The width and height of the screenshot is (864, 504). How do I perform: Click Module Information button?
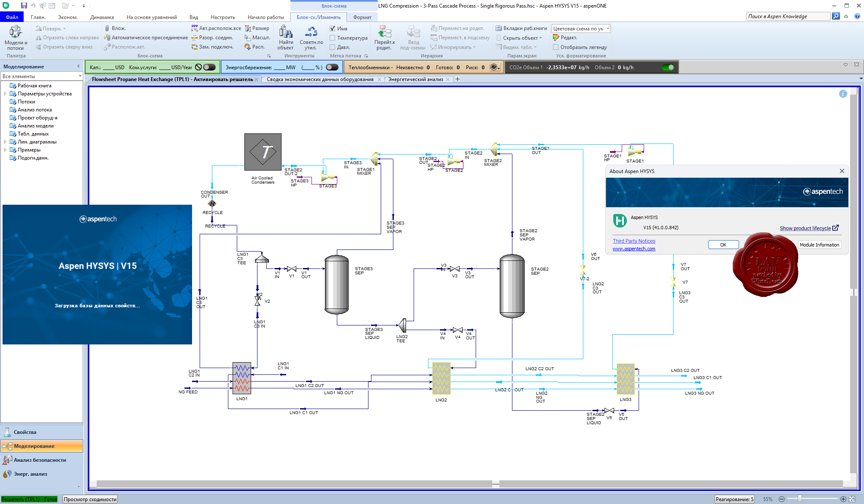coord(819,245)
